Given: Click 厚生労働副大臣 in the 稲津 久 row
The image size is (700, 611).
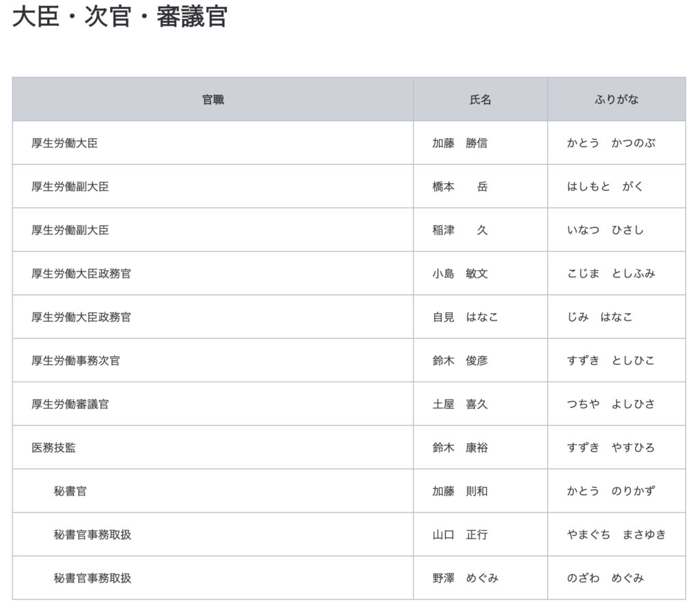Looking at the screenshot, I should pos(70,230).
